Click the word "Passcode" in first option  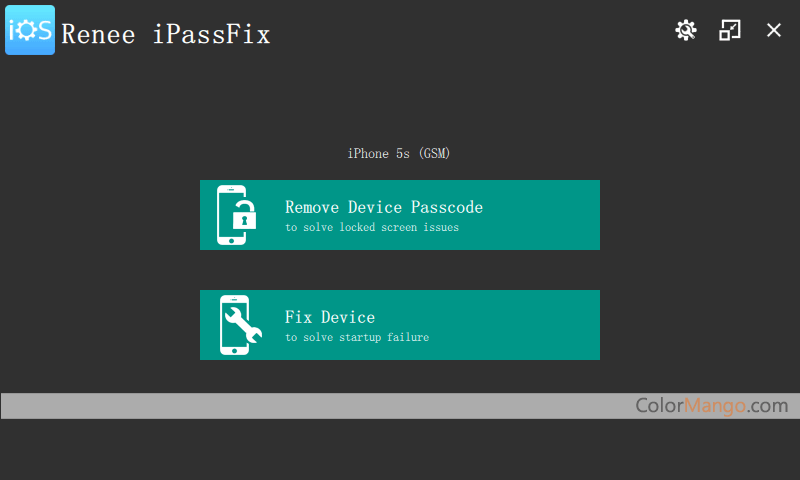click(447, 207)
